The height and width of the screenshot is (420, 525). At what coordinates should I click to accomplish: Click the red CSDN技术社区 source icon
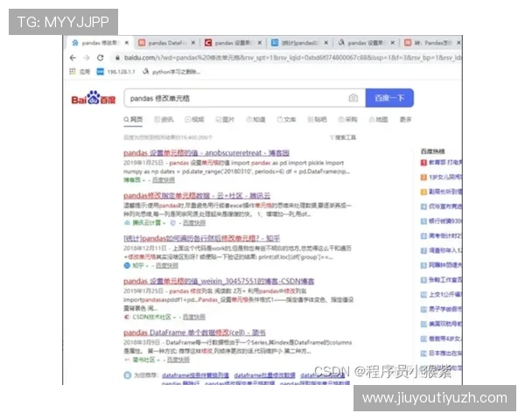[127, 317]
